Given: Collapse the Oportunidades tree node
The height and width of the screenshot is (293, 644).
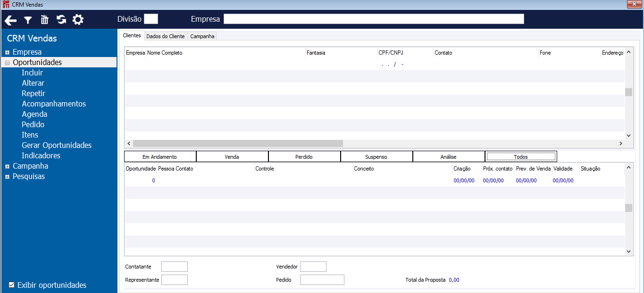Looking at the screenshot, I should (x=8, y=63).
